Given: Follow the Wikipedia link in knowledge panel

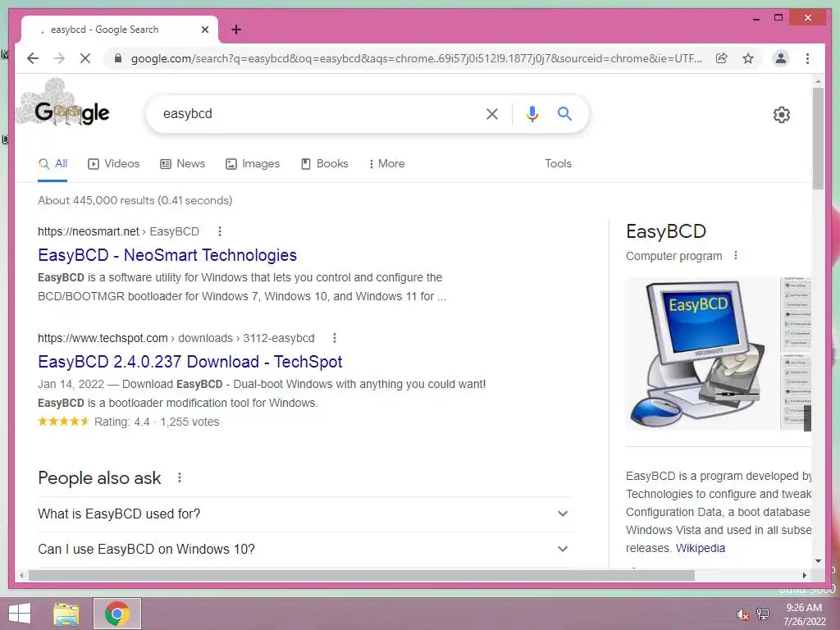Looking at the screenshot, I should click(701, 548).
